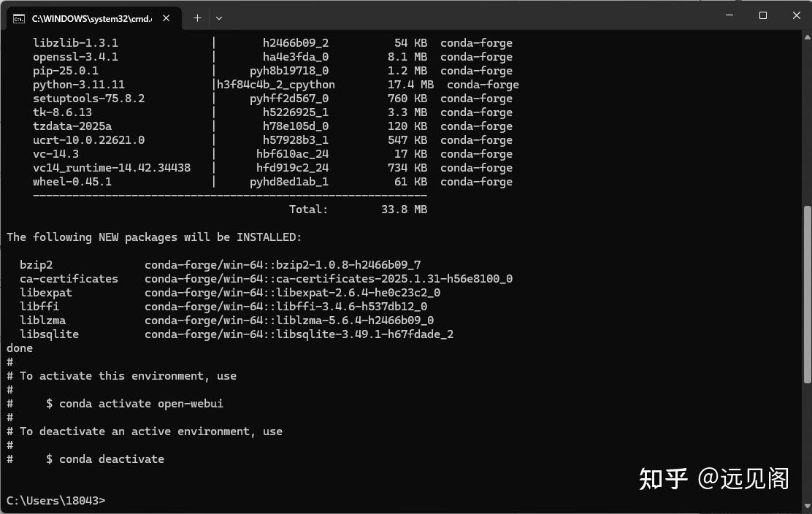
Task: Click the openssl-3.4.1 package line
Action: (x=76, y=56)
